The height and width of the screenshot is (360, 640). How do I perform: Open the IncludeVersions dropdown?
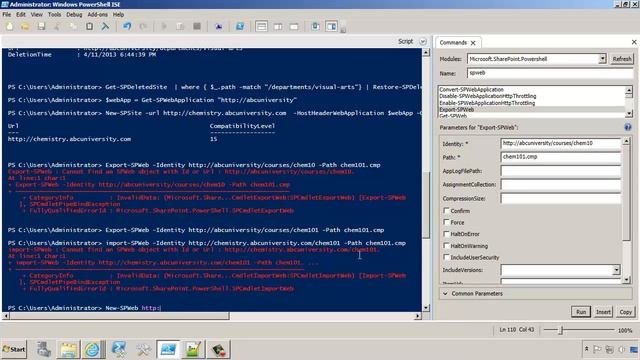point(616,270)
